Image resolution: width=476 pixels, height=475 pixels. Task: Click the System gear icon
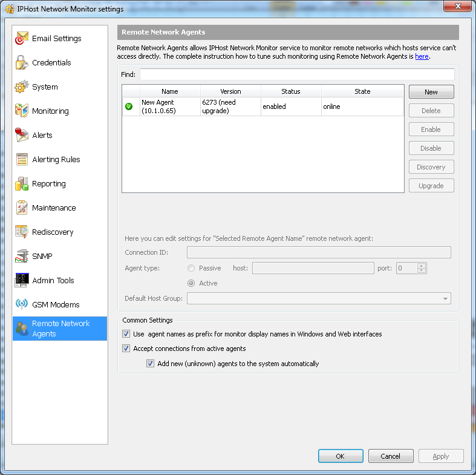click(x=22, y=87)
